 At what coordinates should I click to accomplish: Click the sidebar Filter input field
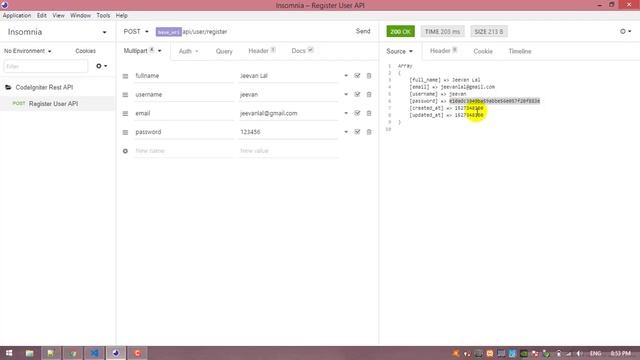pyautogui.click(x=45, y=66)
